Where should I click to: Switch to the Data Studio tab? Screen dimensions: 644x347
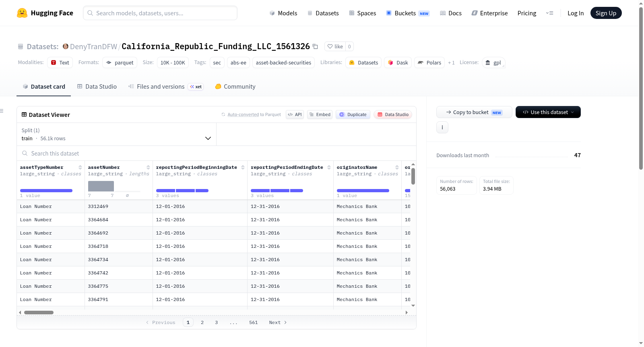click(97, 87)
